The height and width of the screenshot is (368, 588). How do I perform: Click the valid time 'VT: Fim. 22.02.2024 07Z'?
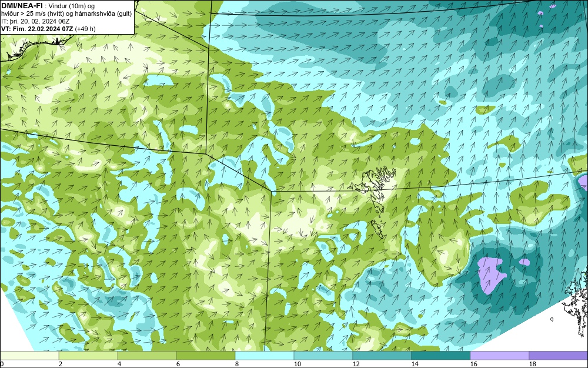[x=37, y=29]
